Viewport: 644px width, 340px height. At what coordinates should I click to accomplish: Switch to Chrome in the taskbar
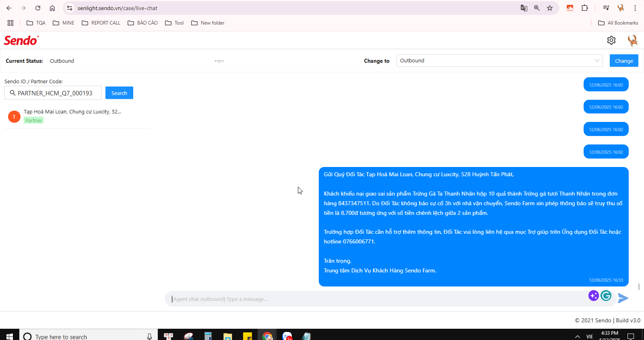(x=267, y=336)
